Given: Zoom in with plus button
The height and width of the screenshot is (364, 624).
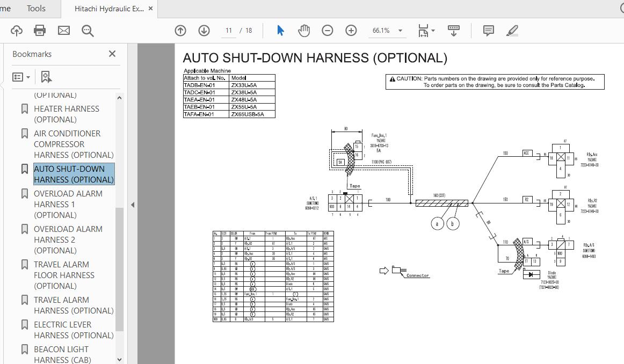Looking at the screenshot, I should coord(351,31).
